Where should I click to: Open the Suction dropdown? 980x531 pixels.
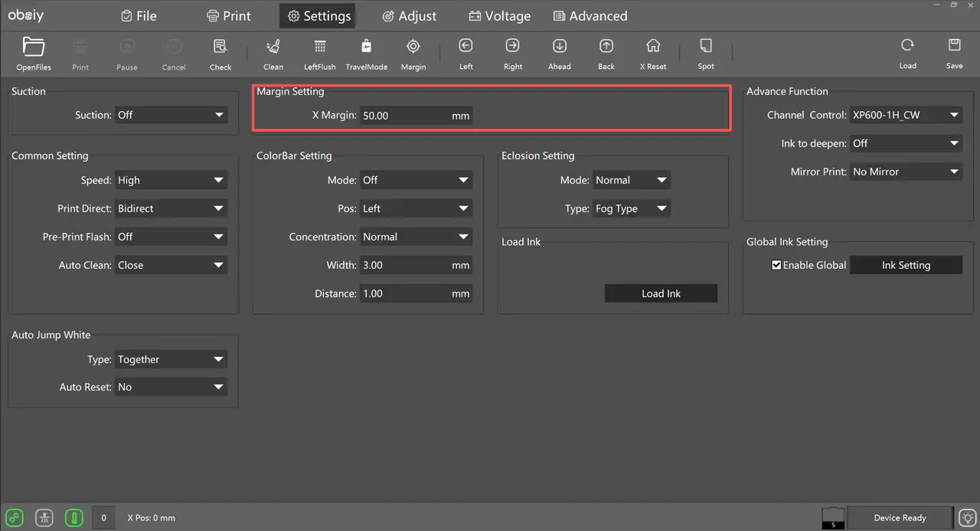(x=171, y=115)
